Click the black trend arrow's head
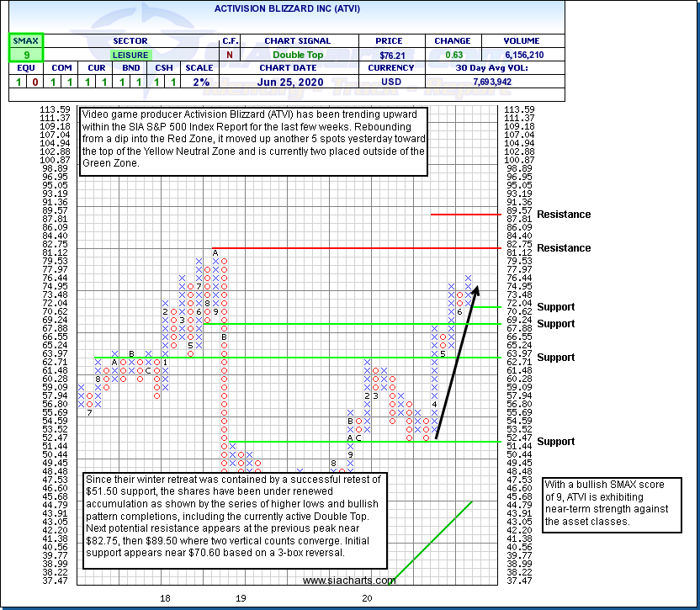 click(x=476, y=289)
